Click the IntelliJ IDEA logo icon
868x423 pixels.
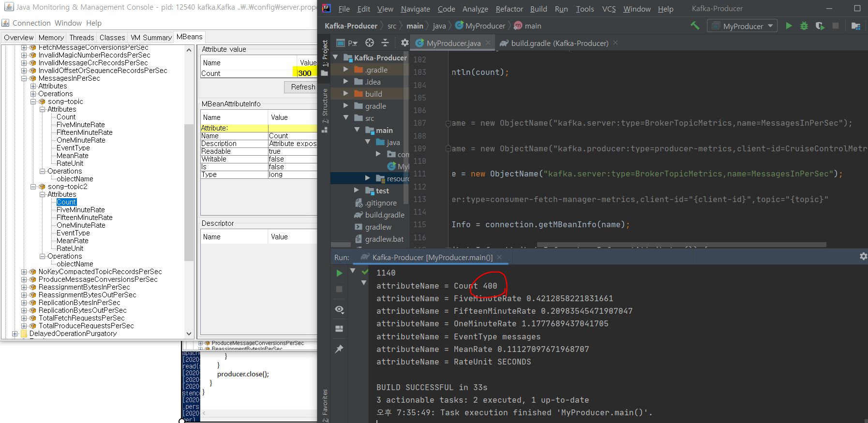coord(327,8)
